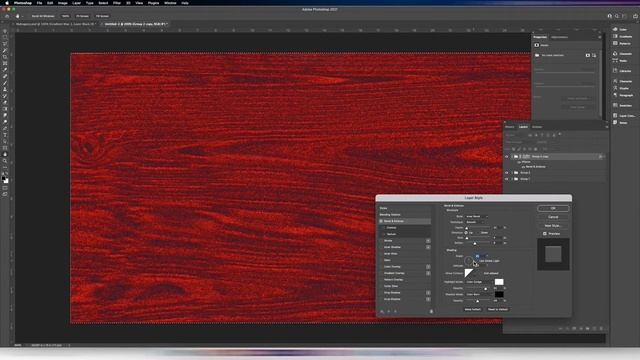Open the Layers panel menu

coord(606,127)
